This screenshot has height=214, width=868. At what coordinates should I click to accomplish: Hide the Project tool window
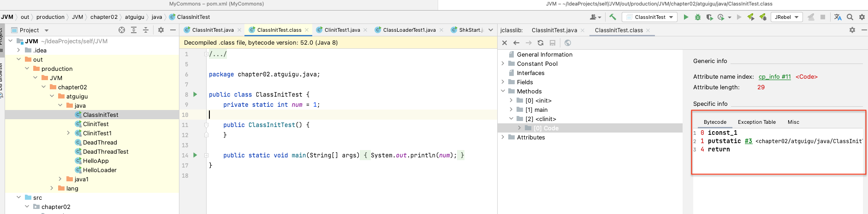tap(173, 30)
